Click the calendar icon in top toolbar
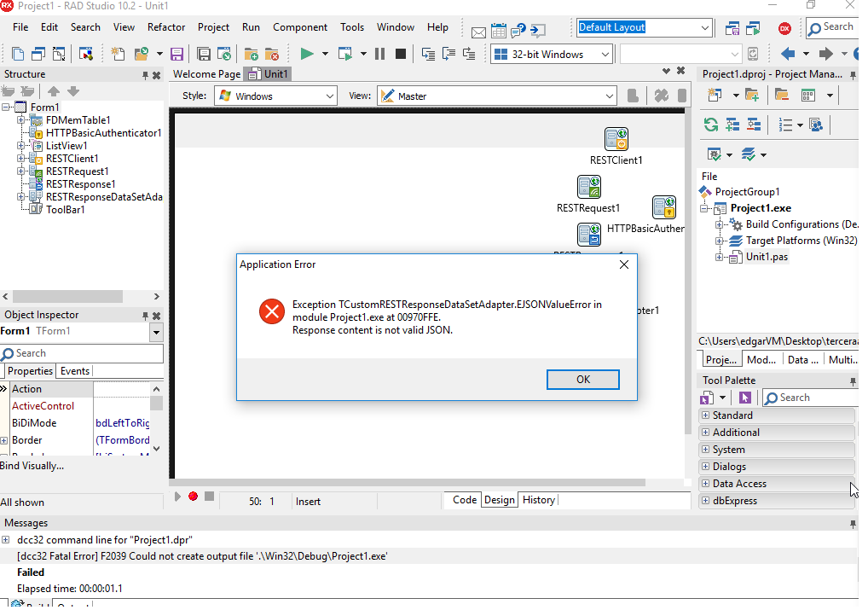Image resolution: width=868 pixels, height=610 pixels. pos(499,31)
